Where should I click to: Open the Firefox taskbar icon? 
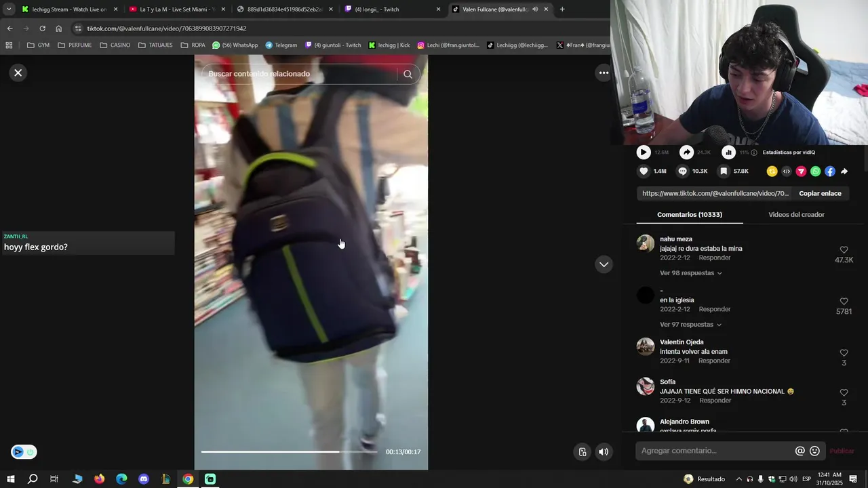(100, 479)
